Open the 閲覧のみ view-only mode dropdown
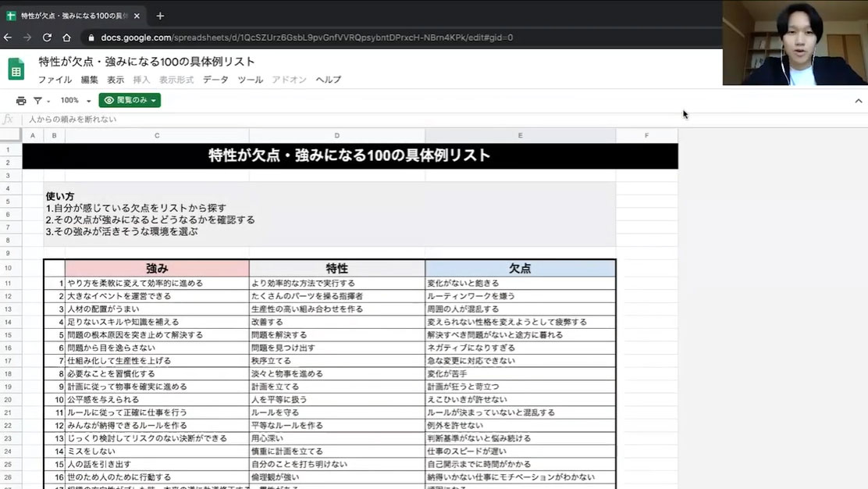The height and width of the screenshot is (489, 868). click(x=130, y=101)
